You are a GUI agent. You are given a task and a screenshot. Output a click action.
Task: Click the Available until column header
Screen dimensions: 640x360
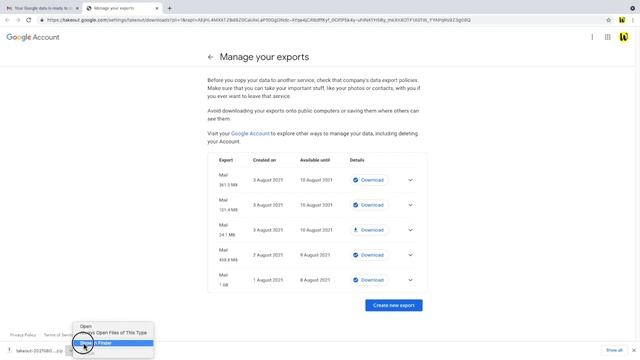click(x=315, y=160)
